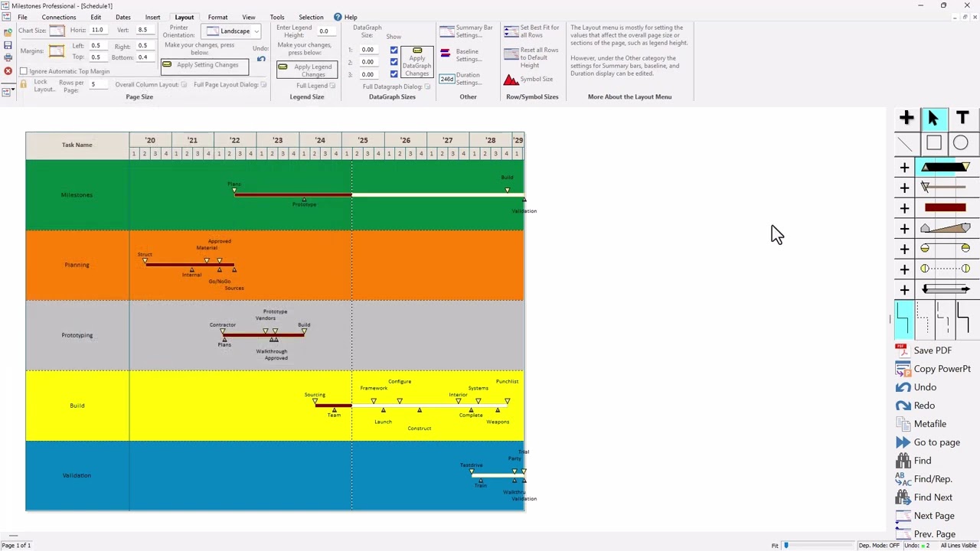Click Apply Legend Changes button
The image size is (980, 551).
point(305,70)
